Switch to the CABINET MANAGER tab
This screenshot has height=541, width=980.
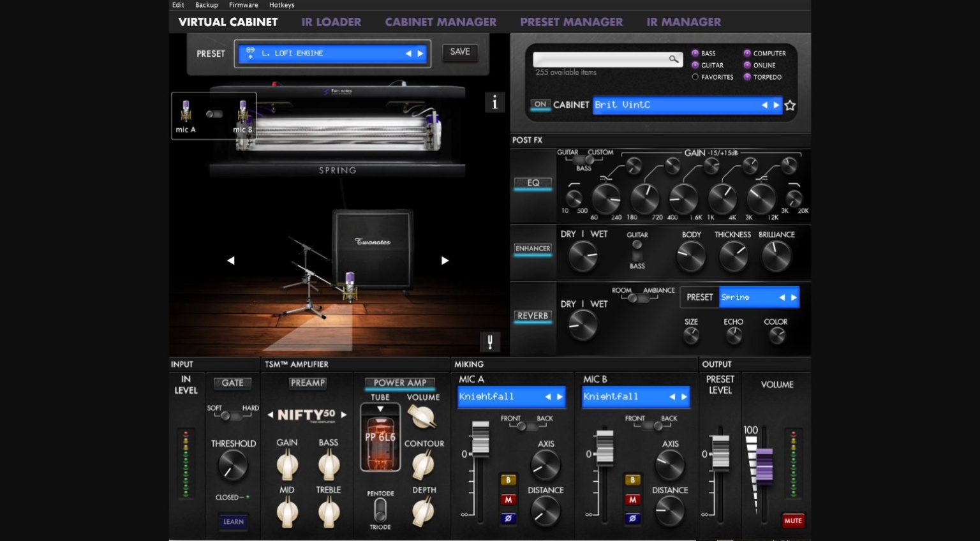pos(440,22)
